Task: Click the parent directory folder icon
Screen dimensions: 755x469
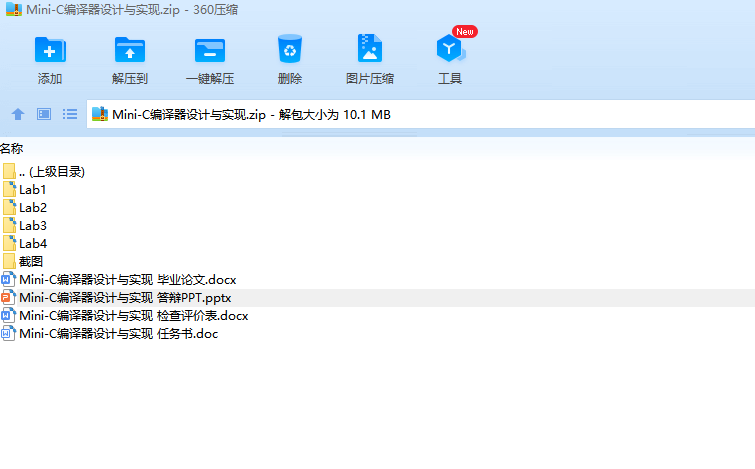Action: click(9, 171)
